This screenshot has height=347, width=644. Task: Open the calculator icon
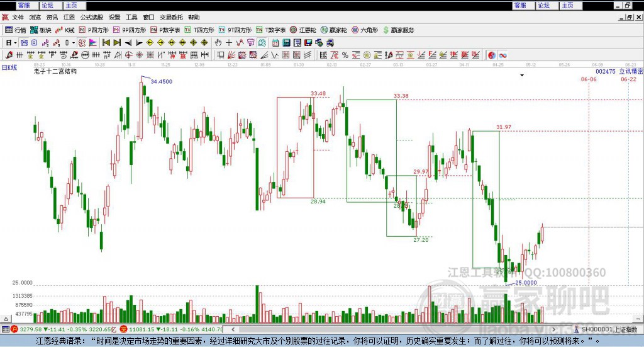[x=287, y=43]
